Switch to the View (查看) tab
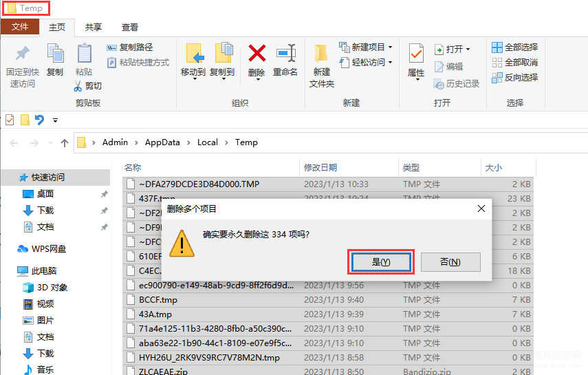This screenshot has width=588, height=375. 130,27
